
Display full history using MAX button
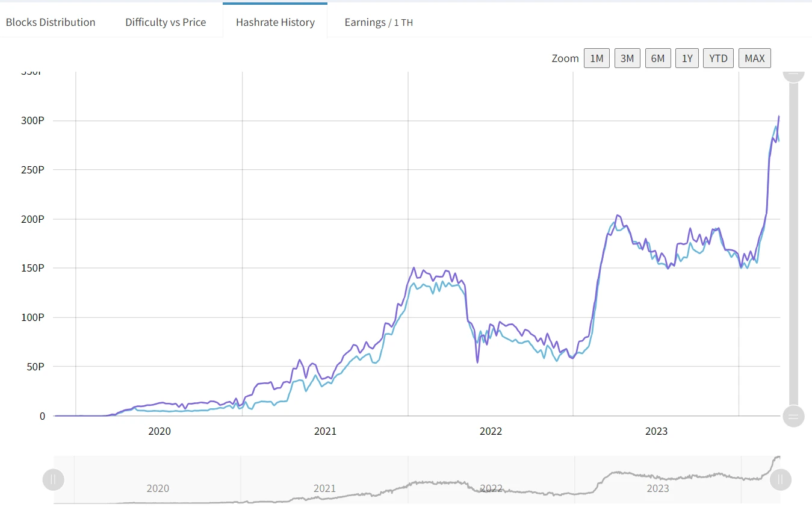[754, 58]
